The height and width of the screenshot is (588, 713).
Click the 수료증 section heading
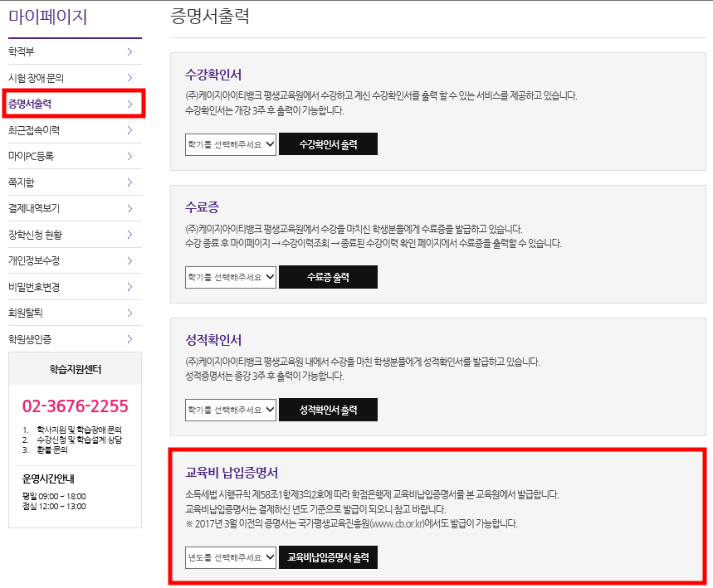tap(202, 207)
